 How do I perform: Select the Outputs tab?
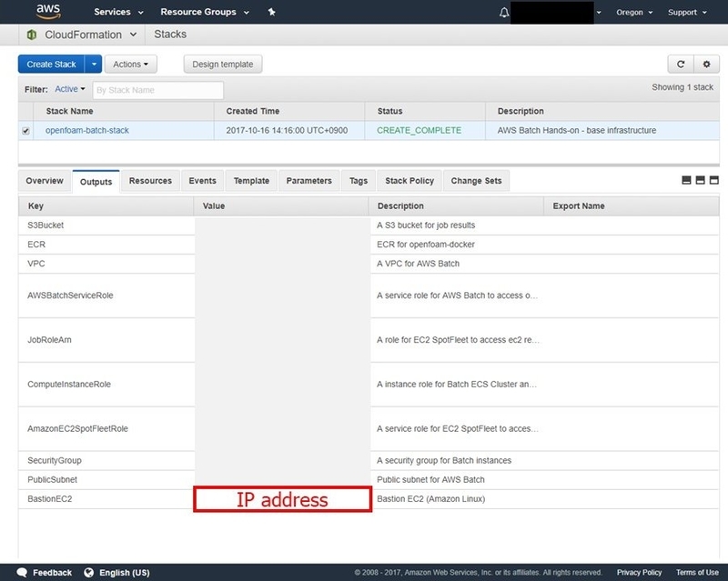pos(96,182)
